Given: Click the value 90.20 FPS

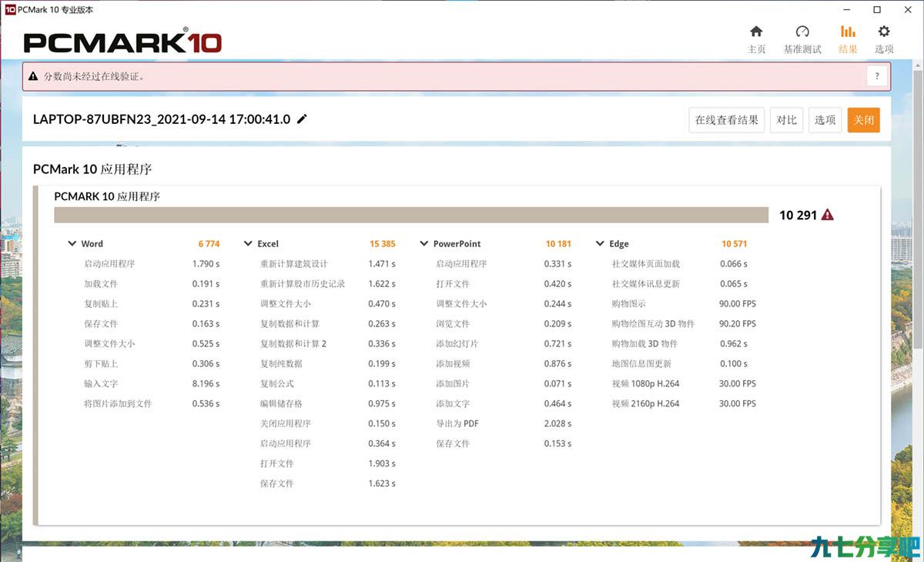Looking at the screenshot, I should point(738,323).
